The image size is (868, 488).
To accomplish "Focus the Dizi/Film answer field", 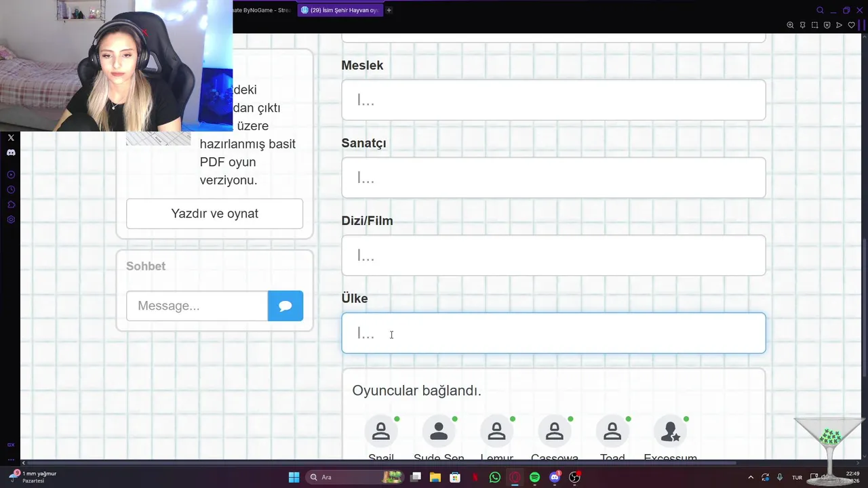I will coord(553,256).
